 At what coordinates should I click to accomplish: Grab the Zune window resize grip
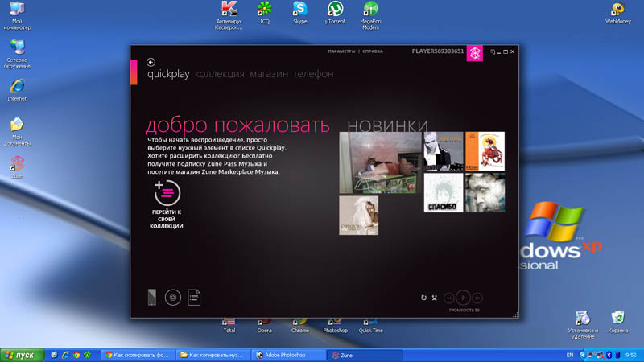(x=515, y=315)
